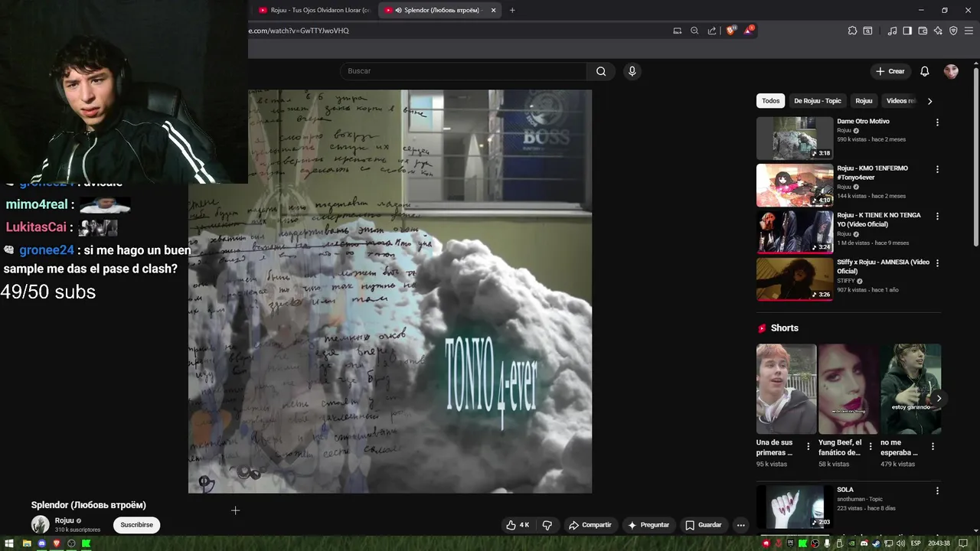
Task: Open SOLA video thumbnail
Action: 795,507
